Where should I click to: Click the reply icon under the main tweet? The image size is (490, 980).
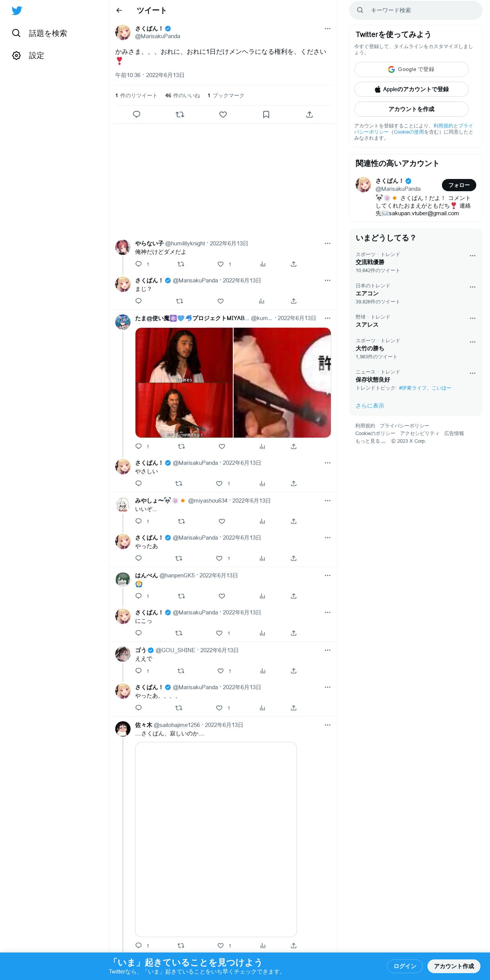[137, 114]
